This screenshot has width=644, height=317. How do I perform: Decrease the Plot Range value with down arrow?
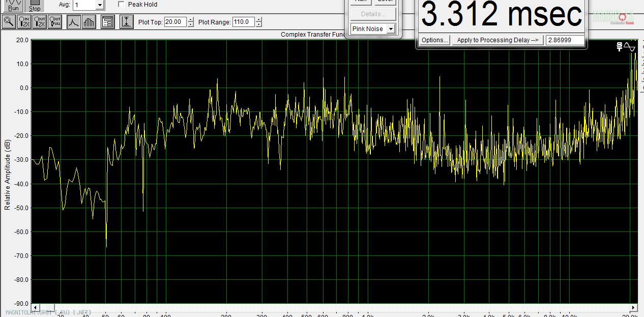click(x=258, y=24)
